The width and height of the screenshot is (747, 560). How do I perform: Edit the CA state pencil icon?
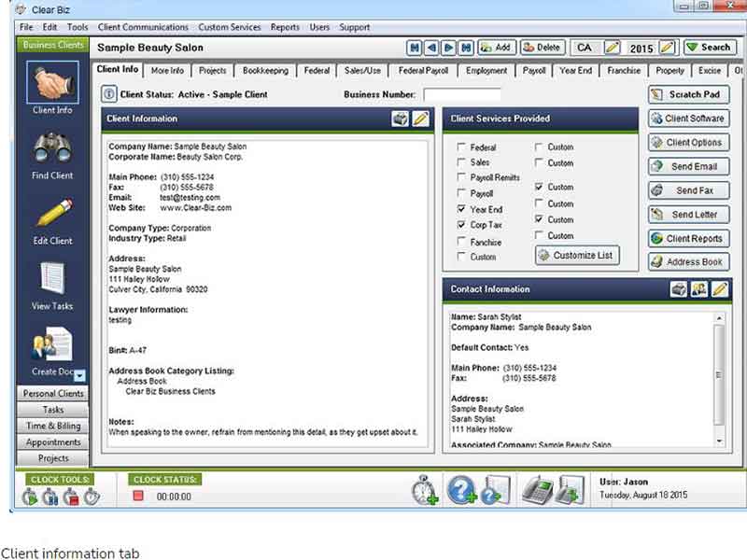click(613, 48)
